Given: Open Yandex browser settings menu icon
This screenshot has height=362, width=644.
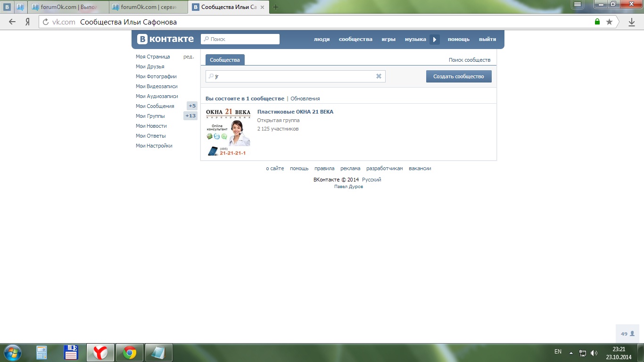Looking at the screenshot, I should (x=578, y=4).
